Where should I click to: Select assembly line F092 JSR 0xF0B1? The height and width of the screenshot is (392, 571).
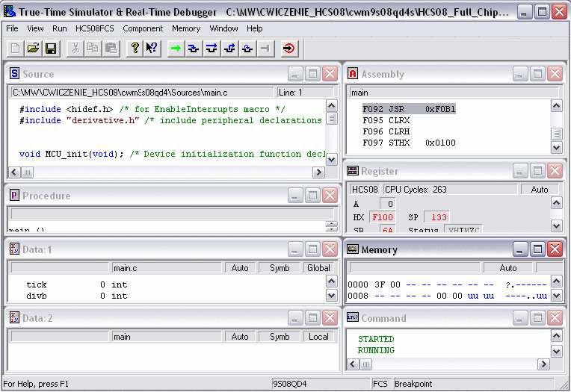[x=409, y=109]
